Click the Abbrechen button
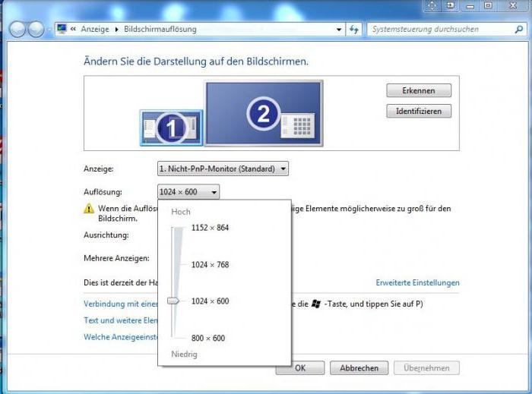The width and height of the screenshot is (532, 394). [x=359, y=368]
